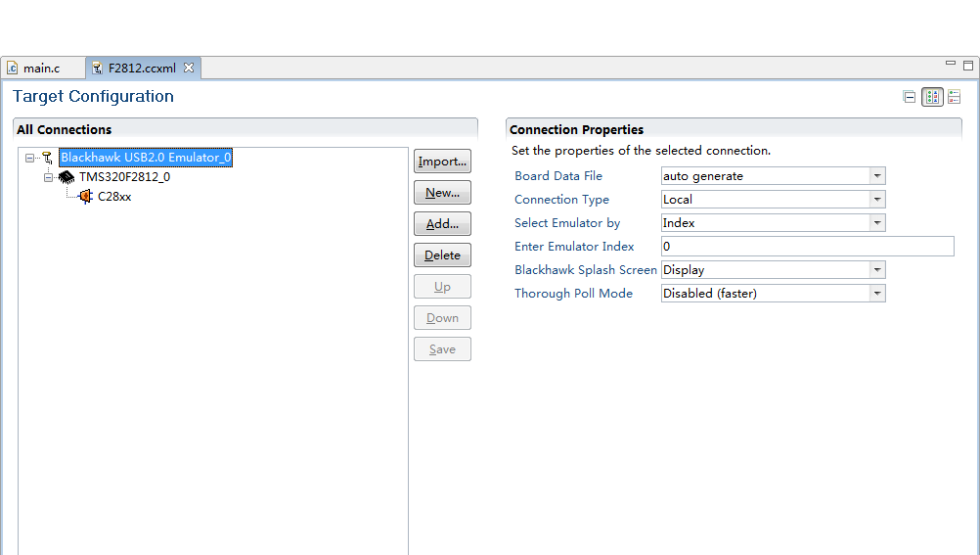Click the Connection Type label
This screenshot has height=555, width=980.
point(561,200)
